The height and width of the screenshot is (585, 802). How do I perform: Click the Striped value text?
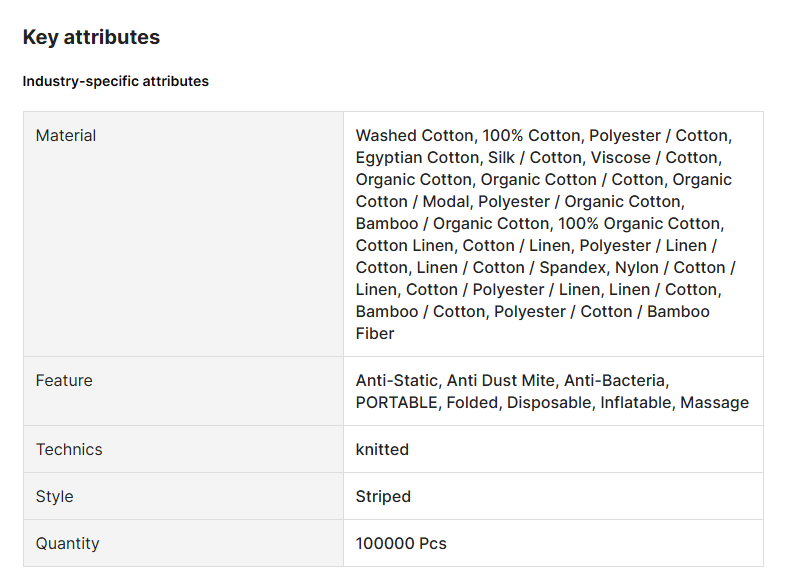[x=383, y=497]
